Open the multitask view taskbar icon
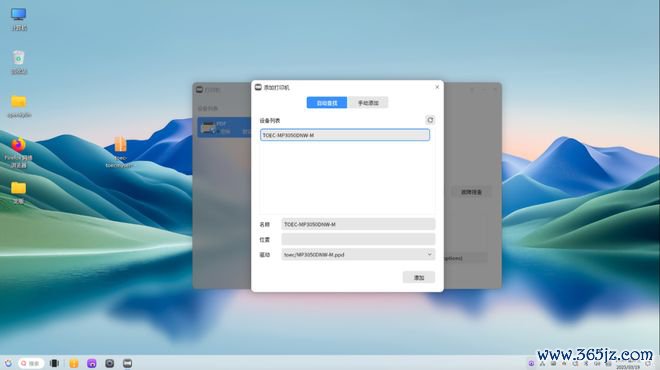The width and height of the screenshot is (660, 370). tap(54, 363)
